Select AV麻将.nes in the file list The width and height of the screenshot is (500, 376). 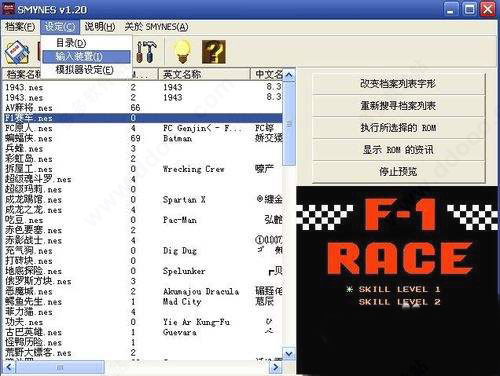tap(29, 108)
